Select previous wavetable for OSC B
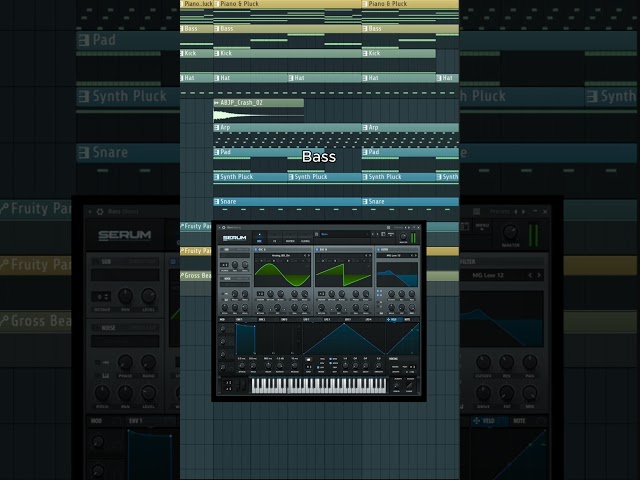Viewport: 640px width, 480px height. 366,256
